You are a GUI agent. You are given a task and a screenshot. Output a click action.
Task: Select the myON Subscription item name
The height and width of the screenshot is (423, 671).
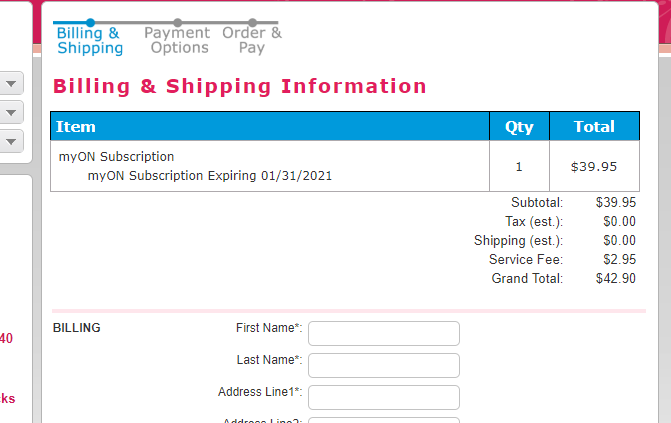tap(116, 157)
